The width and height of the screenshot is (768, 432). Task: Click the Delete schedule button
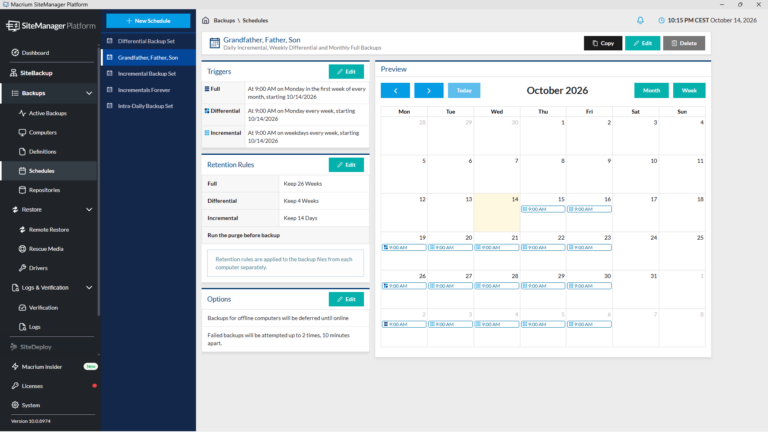click(x=684, y=43)
